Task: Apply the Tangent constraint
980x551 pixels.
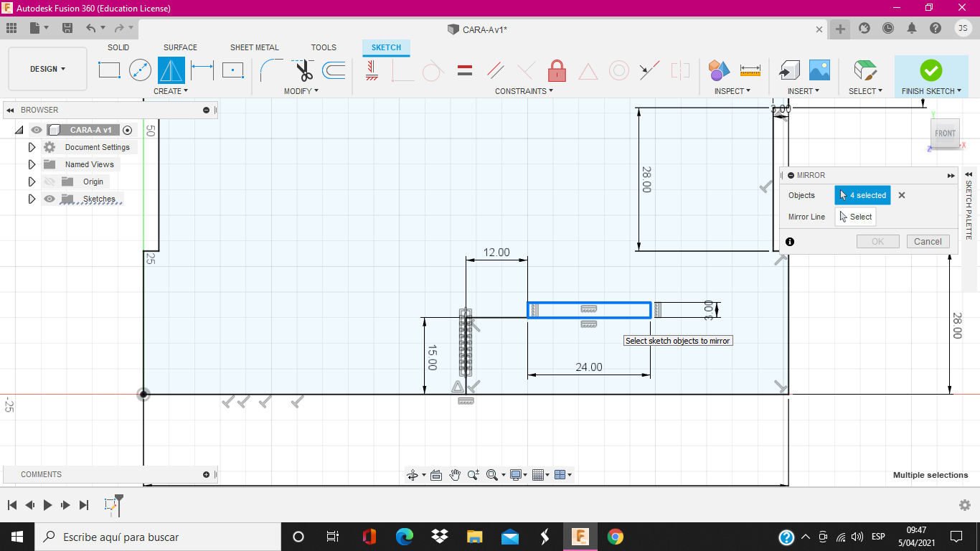Action: click(433, 71)
